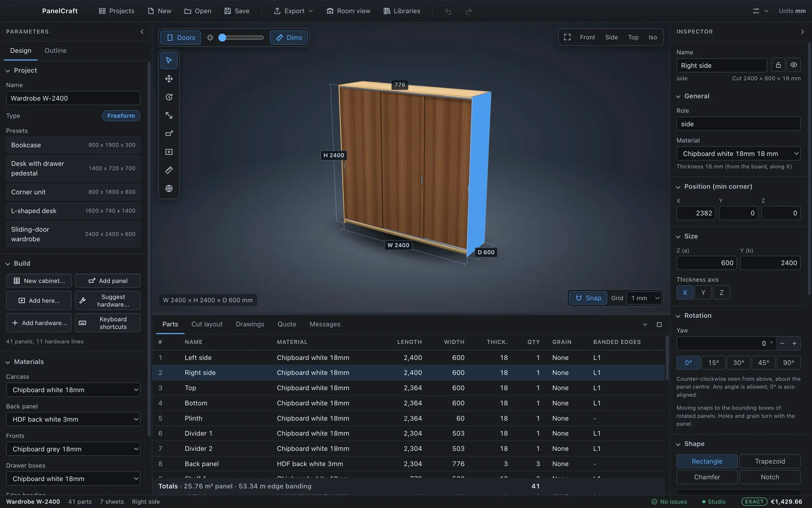Lock the Right side panel
Viewport: 812px width, 508px height.
(x=778, y=65)
